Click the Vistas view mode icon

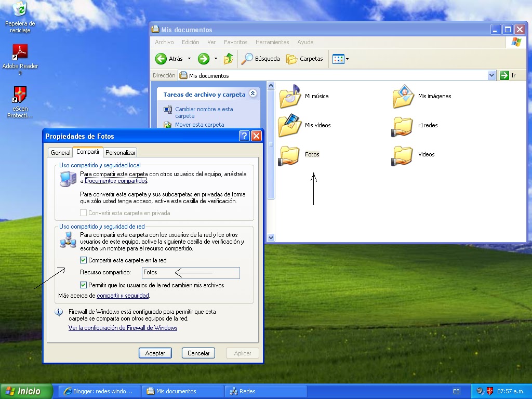tap(338, 59)
